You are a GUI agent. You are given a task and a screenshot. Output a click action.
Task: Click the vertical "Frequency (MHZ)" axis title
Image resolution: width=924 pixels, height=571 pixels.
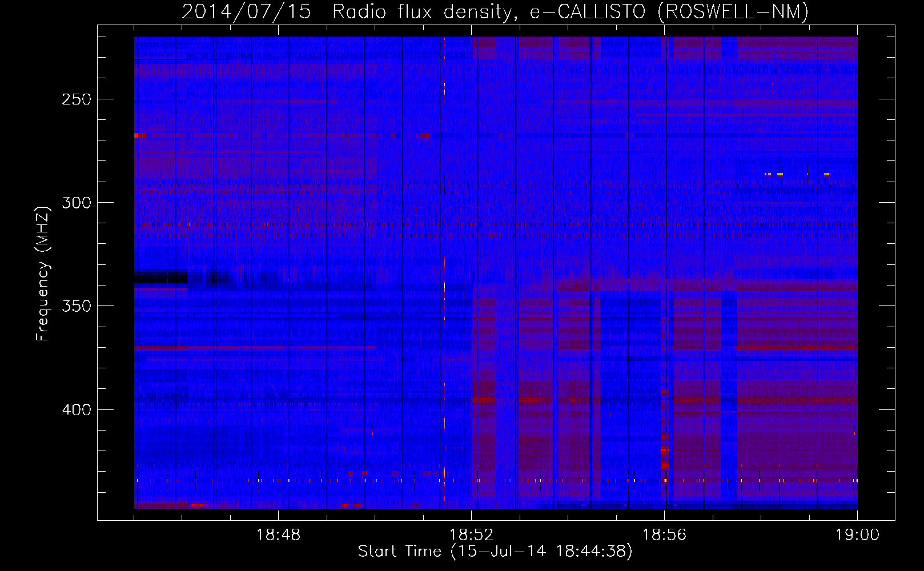pos(43,274)
